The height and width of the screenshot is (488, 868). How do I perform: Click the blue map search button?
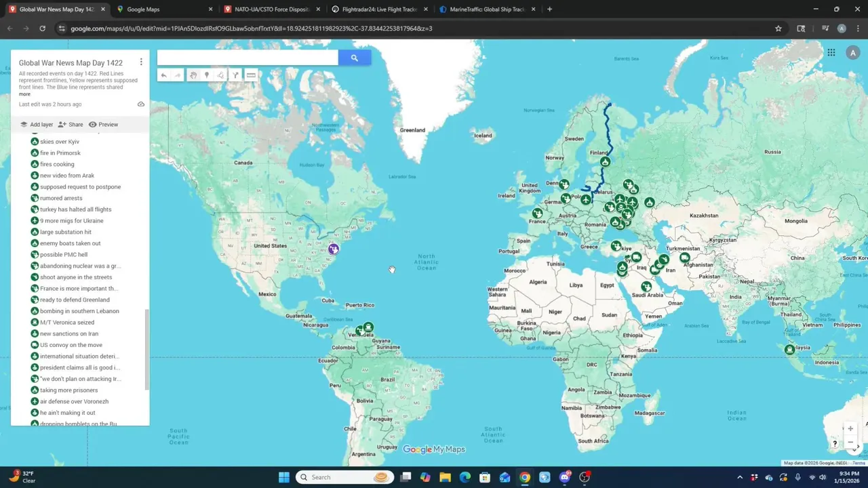[354, 58]
